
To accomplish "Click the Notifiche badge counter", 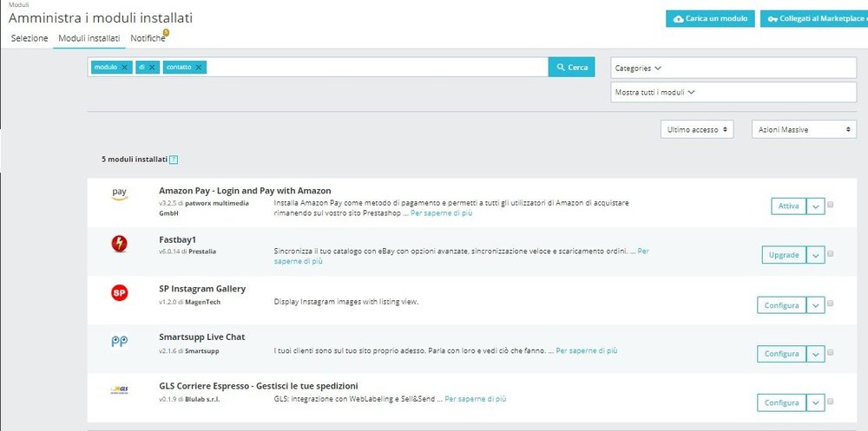I will (x=166, y=33).
